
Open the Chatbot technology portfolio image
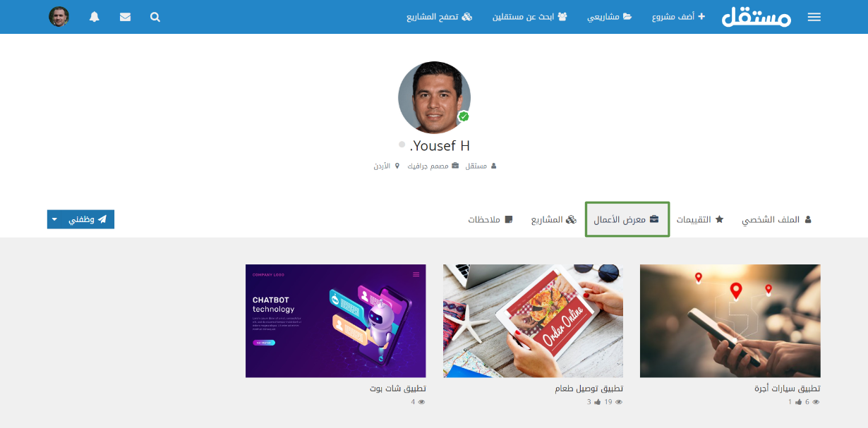point(335,321)
